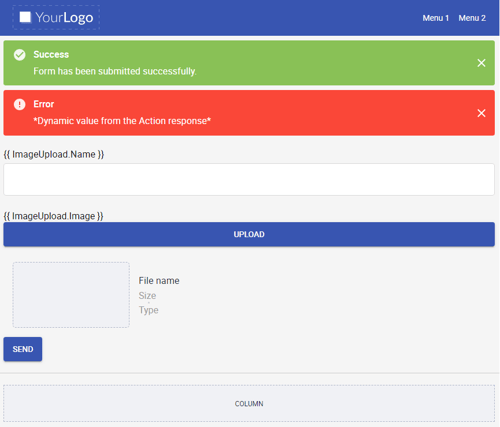Close the Error alert
The height and width of the screenshot is (427, 500).
pyautogui.click(x=481, y=113)
